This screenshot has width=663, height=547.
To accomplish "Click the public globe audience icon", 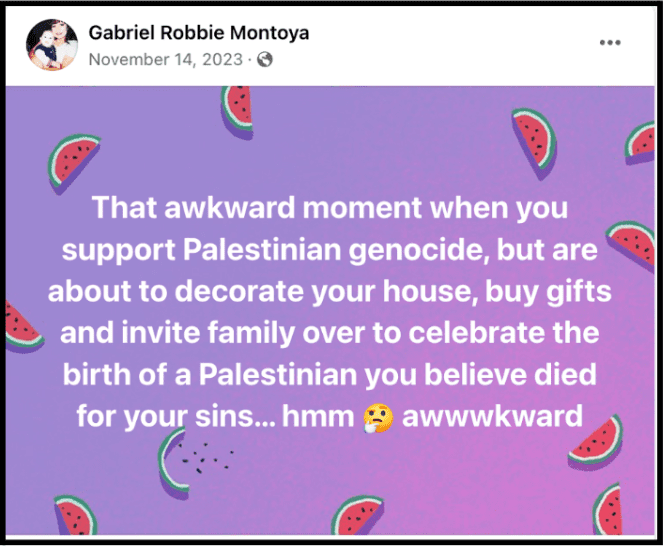I will 265,59.
